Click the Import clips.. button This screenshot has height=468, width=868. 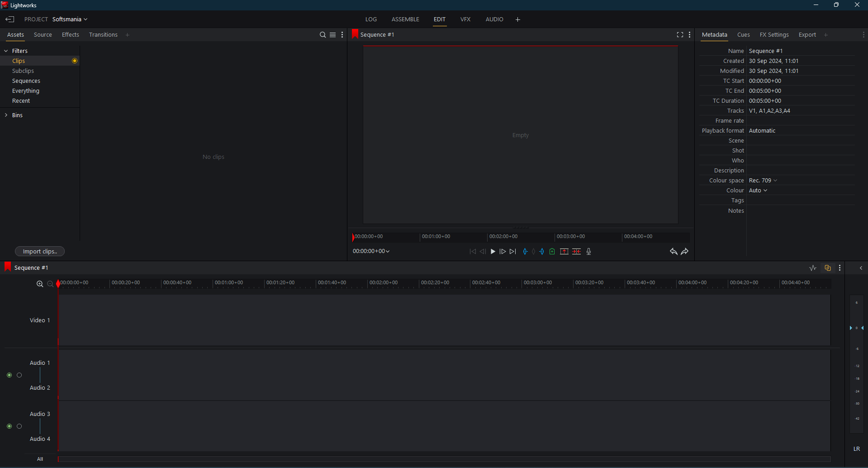(x=40, y=251)
